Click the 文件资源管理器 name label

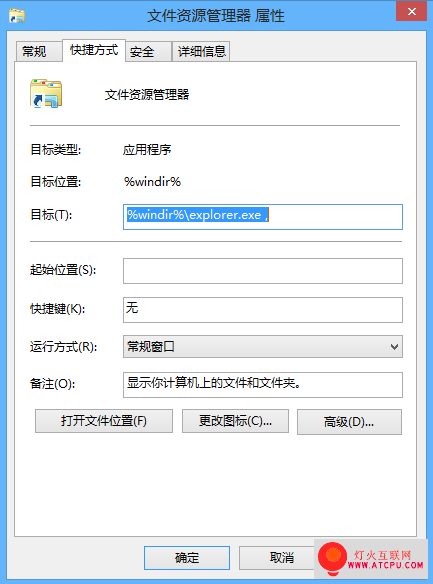[x=147, y=95]
